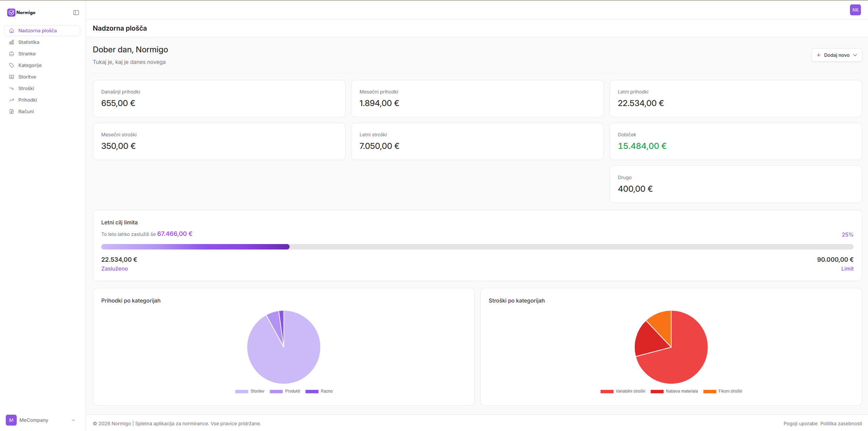
Task: Click the Normigo logo icon
Action: 11,13
